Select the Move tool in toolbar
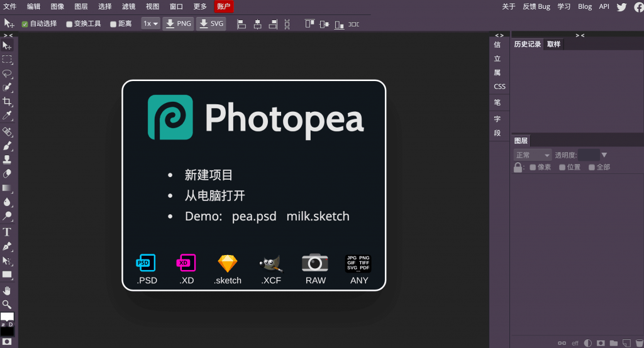The width and height of the screenshot is (644, 348). (7, 46)
